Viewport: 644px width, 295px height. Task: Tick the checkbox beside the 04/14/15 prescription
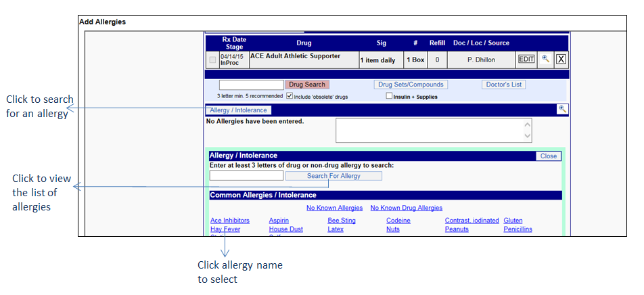pos(212,60)
